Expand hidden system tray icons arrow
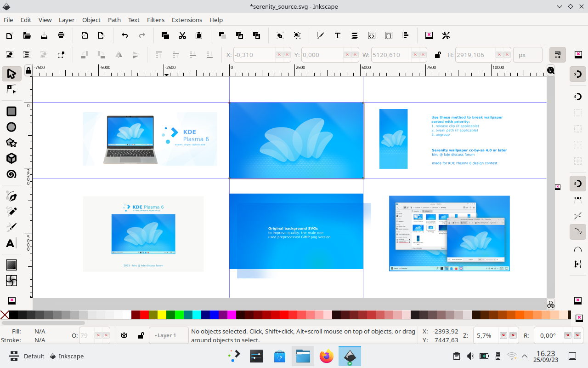 click(525, 356)
